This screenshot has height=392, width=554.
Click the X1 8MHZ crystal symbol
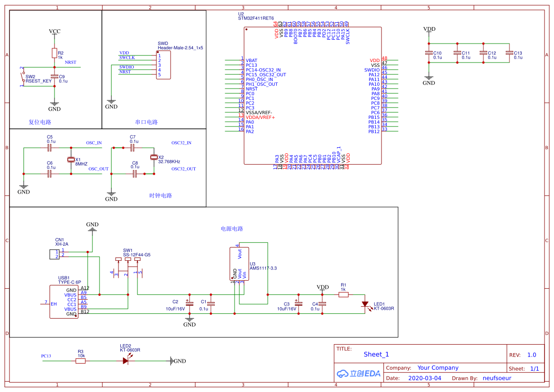(71, 160)
